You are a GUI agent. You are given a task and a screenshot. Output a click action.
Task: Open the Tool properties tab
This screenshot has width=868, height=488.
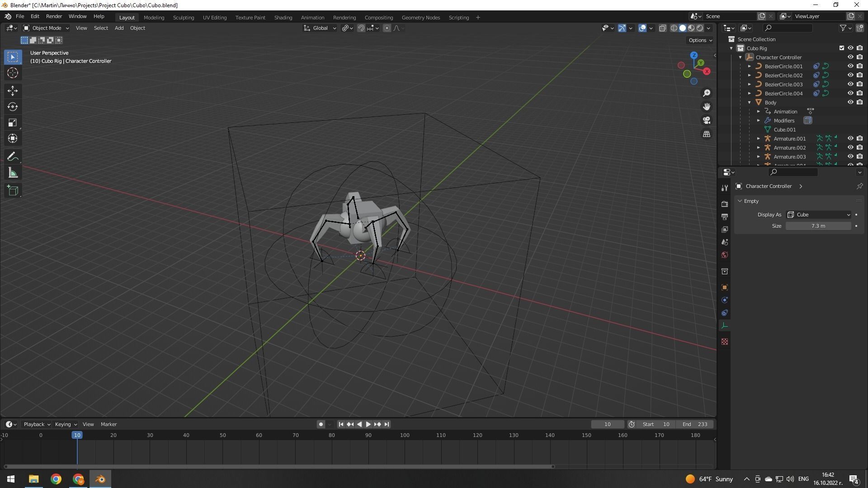(725, 188)
